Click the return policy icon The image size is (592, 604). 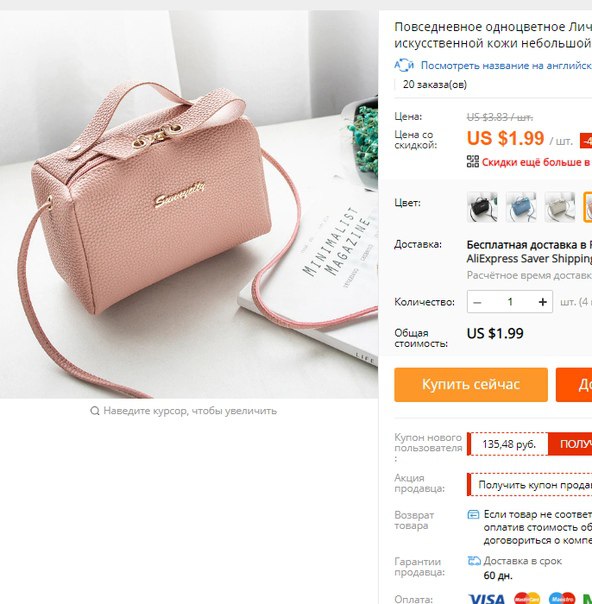pos(473,515)
